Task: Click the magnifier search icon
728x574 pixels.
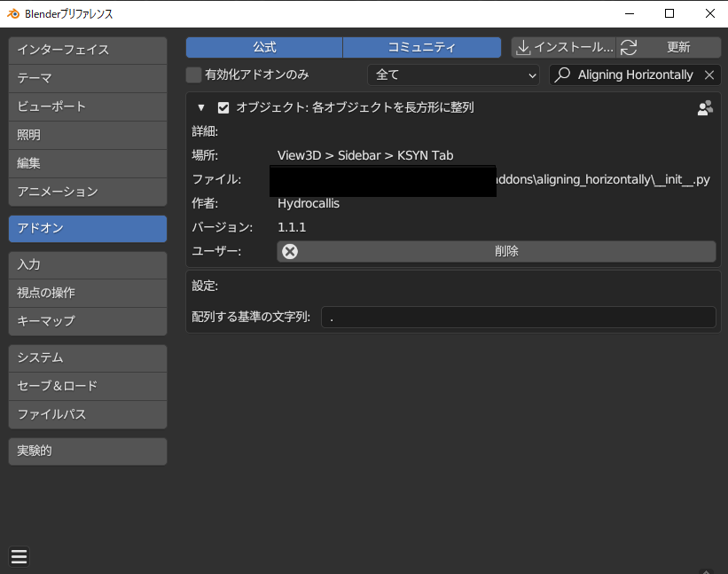Action: (x=562, y=75)
